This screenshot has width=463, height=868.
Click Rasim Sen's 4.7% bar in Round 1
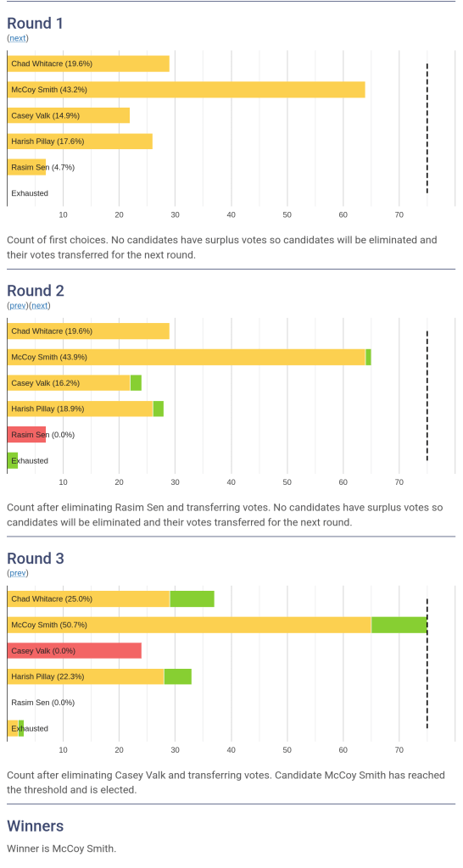point(26,167)
